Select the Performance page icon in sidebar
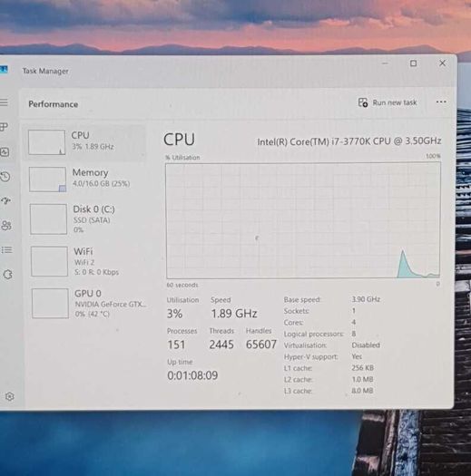 (x=5, y=151)
